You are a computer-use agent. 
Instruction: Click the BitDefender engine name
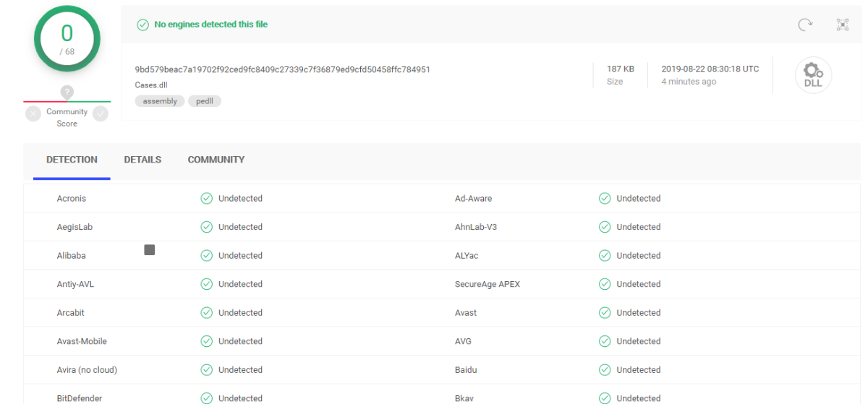click(x=80, y=398)
